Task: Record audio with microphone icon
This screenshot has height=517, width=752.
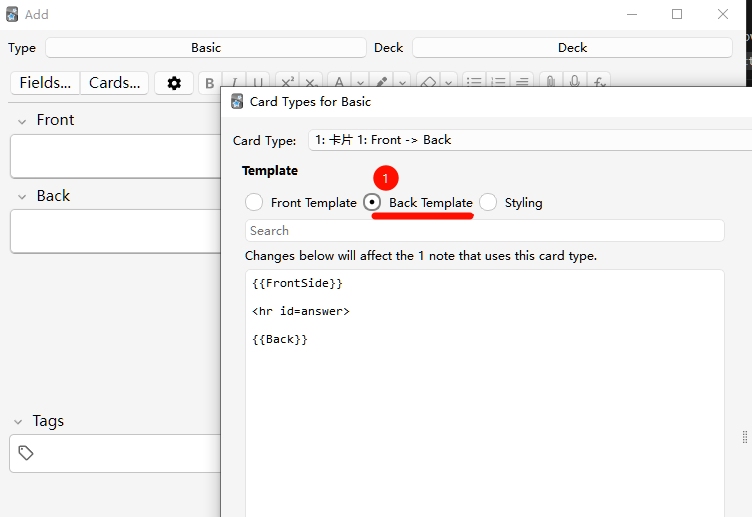Action: point(574,81)
